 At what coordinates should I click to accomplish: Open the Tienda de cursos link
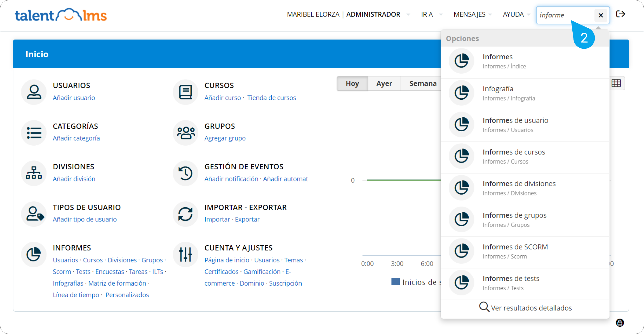[271, 98]
